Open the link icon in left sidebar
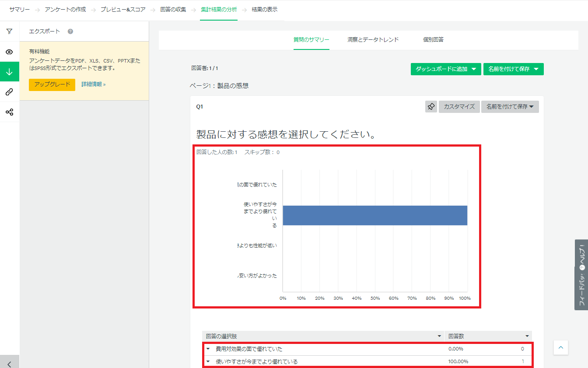Image resolution: width=588 pixels, height=368 pixels. (x=9, y=92)
